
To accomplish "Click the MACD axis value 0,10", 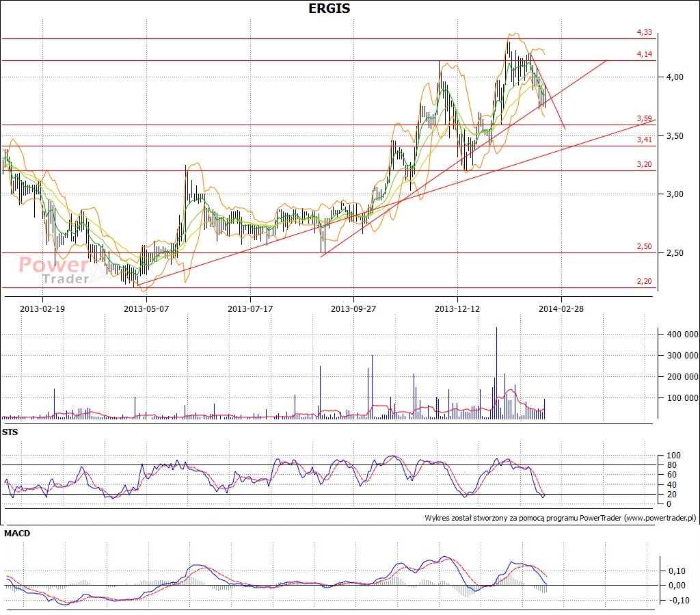I will coord(677,571).
